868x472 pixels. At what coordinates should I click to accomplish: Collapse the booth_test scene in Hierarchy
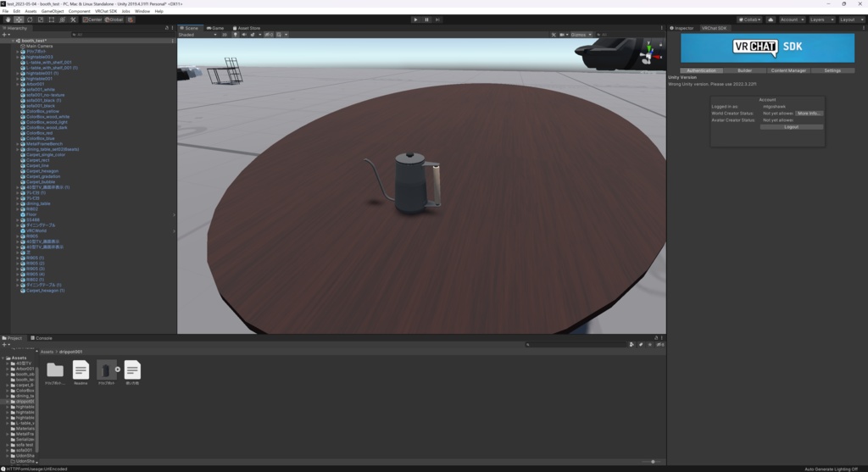[13, 41]
